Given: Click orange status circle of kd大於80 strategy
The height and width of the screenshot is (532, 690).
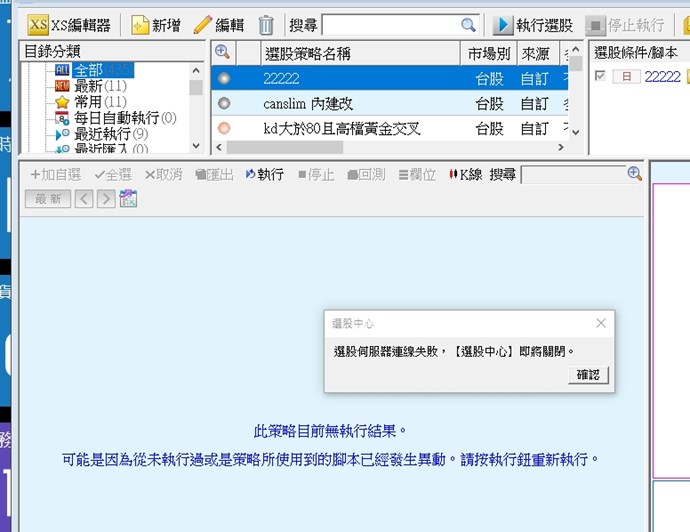Looking at the screenshot, I should (x=224, y=128).
